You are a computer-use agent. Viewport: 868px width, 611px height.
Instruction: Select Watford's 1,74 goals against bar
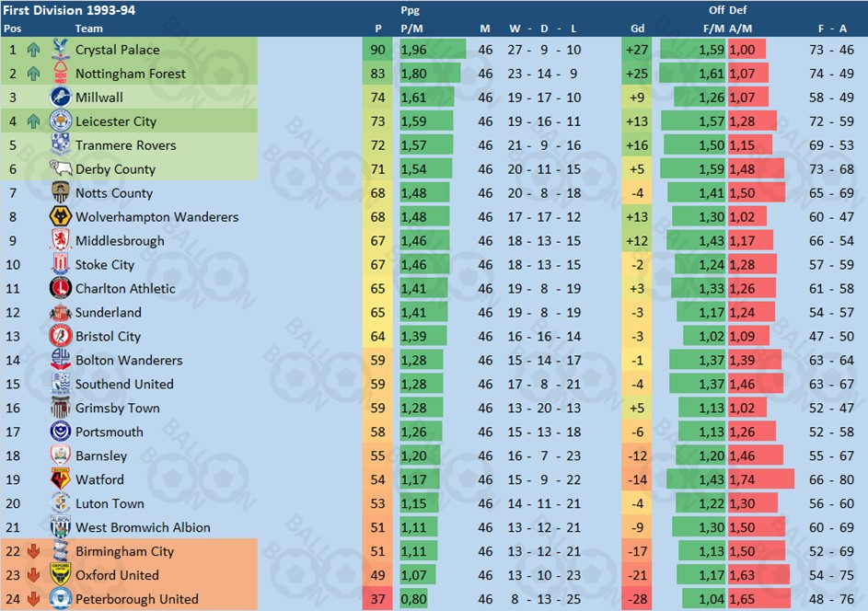point(761,479)
